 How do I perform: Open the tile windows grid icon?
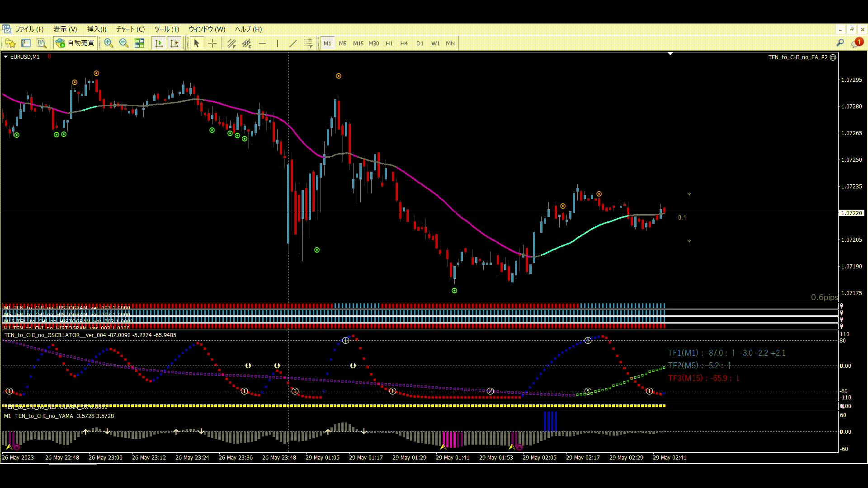tap(139, 43)
